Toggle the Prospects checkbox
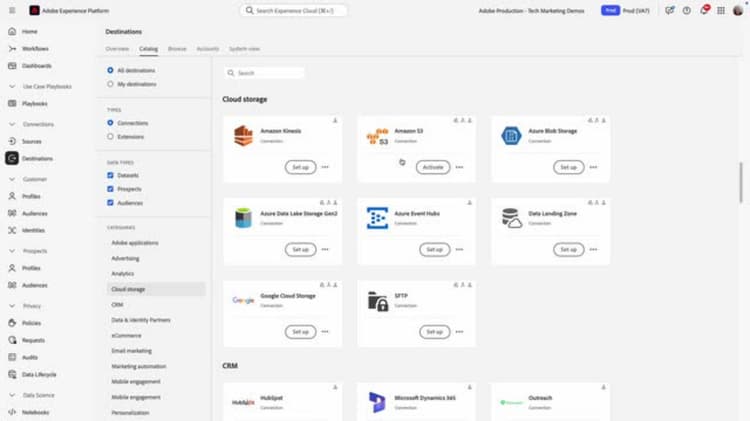Viewport: 750px width, 421px height. 110,189
